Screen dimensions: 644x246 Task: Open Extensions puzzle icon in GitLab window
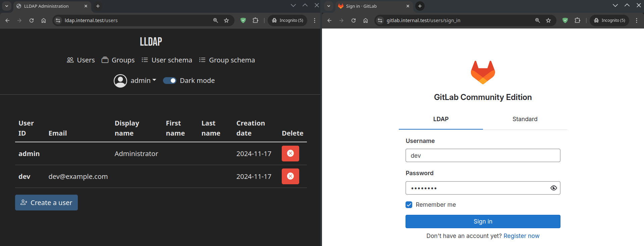coord(578,20)
